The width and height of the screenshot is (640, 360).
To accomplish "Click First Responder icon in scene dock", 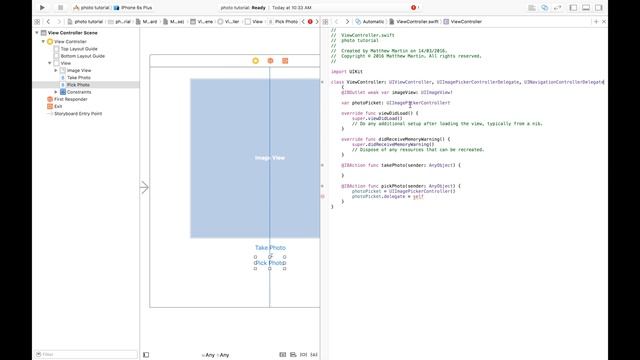I will (270, 61).
